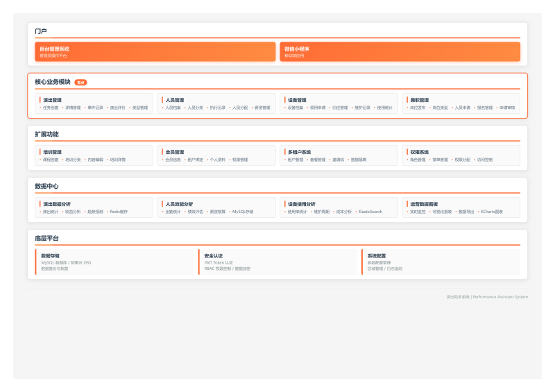This screenshot has height=392, width=555.
Task: Click the 成本分析 item under 设备使用分析
Action: (343, 212)
